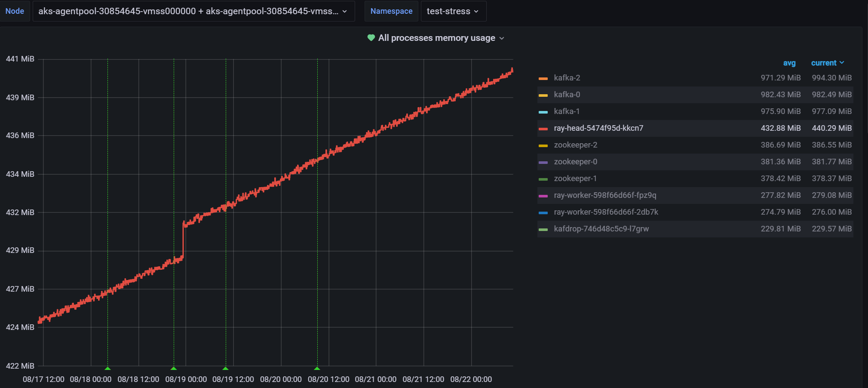Toggle kafka-0 series in the legend
This screenshot has height=388, width=868.
[567, 95]
